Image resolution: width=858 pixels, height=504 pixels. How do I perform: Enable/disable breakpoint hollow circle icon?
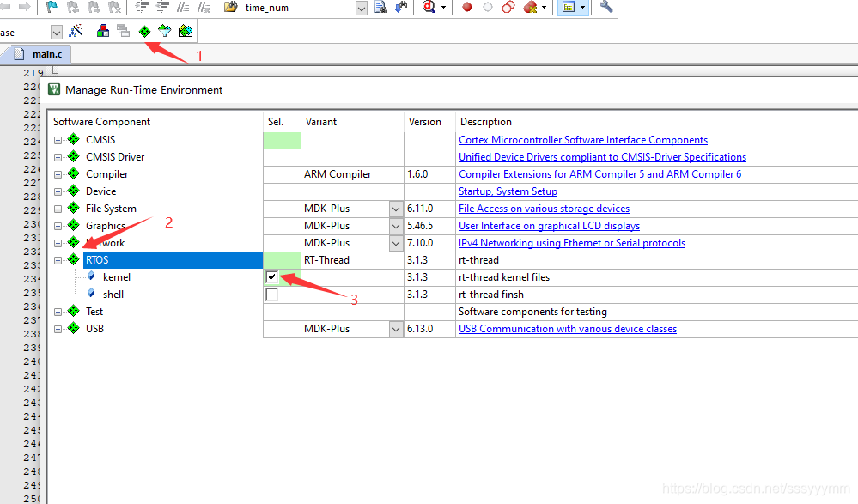coord(488,7)
